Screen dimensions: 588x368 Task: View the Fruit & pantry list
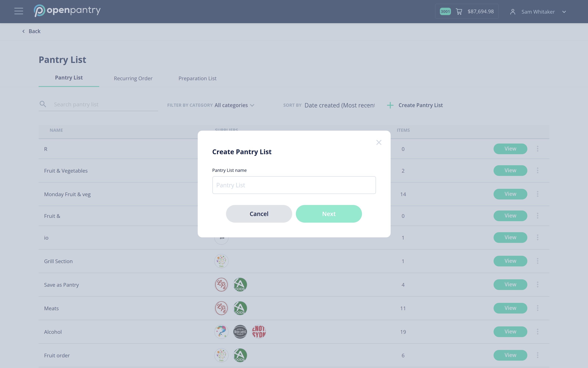(x=510, y=216)
